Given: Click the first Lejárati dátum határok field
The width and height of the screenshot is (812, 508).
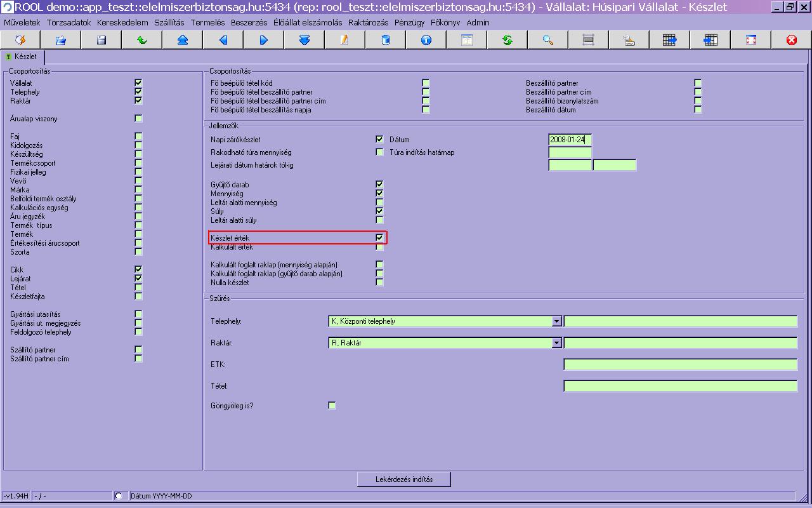Looking at the screenshot, I should tap(570, 165).
